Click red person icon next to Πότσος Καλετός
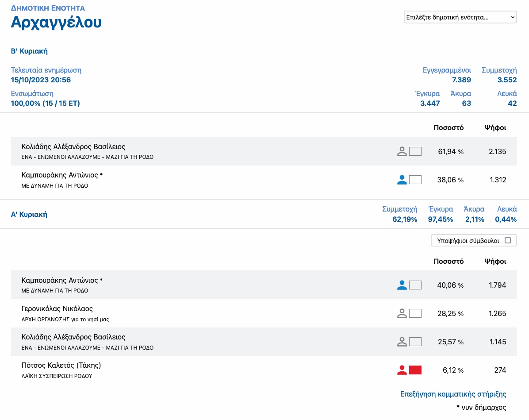 click(x=402, y=370)
